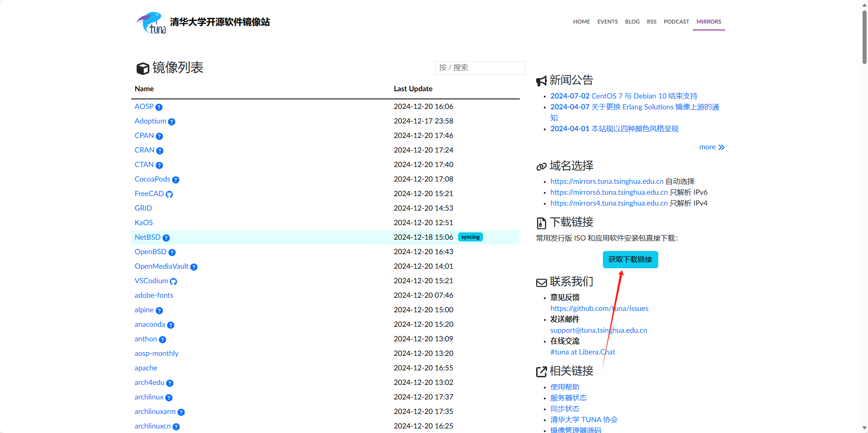
Task: Click the help icon beside CPAN
Action: (x=159, y=136)
